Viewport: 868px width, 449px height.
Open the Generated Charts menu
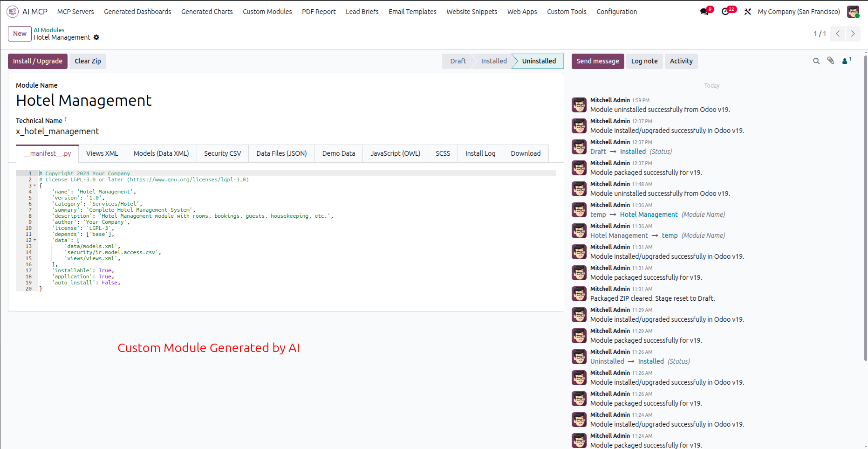click(x=207, y=12)
